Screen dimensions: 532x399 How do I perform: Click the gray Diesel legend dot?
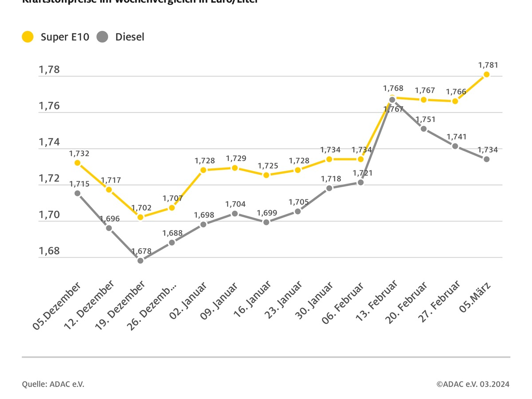click(x=102, y=37)
